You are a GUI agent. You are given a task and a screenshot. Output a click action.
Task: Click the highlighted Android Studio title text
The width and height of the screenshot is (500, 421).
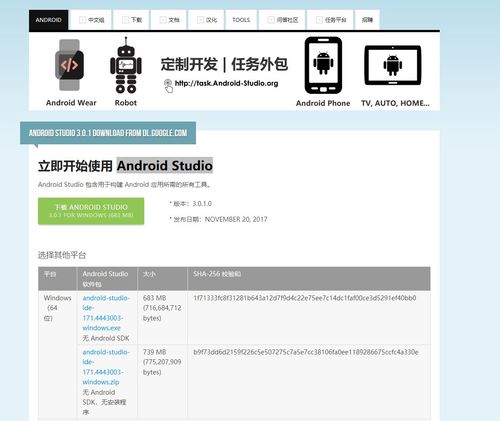(165, 166)
